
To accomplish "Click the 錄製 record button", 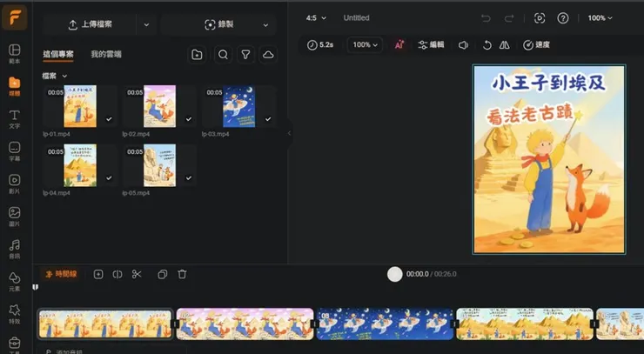I will pos(219,24).
